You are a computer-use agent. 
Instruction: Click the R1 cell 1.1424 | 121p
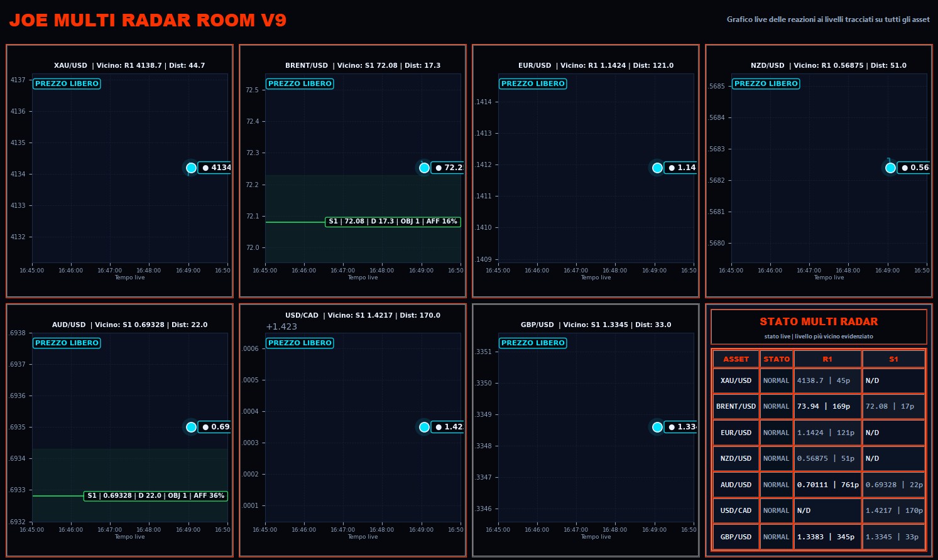(x=827, y=433)
